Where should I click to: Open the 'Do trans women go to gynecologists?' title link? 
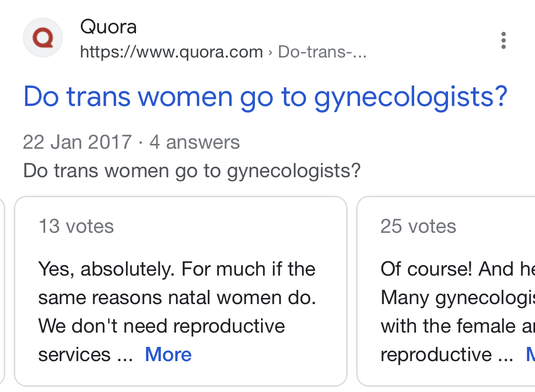(265, 97)
